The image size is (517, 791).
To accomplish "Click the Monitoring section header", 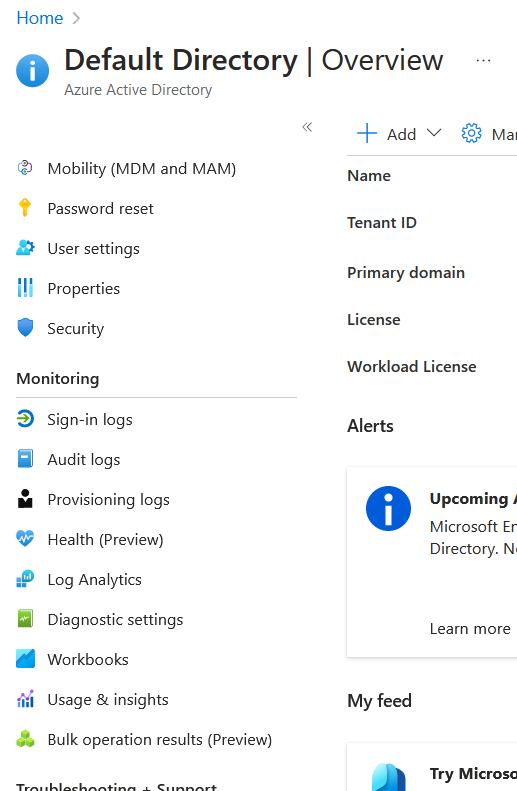I will click(58, 379).
